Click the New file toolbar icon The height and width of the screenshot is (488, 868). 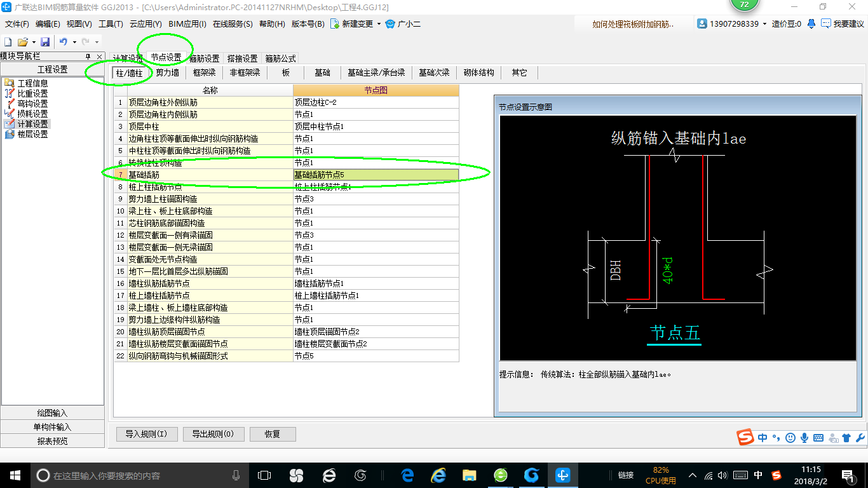click(x=8, y=41)
